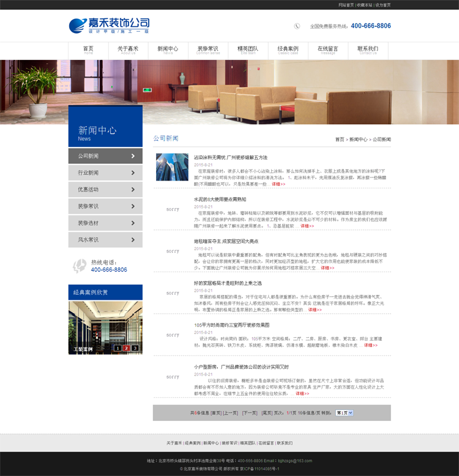This screenshot has height=476, width=459.
Task: Click the 风水常识 sidebar item
Action: point(105,240)
